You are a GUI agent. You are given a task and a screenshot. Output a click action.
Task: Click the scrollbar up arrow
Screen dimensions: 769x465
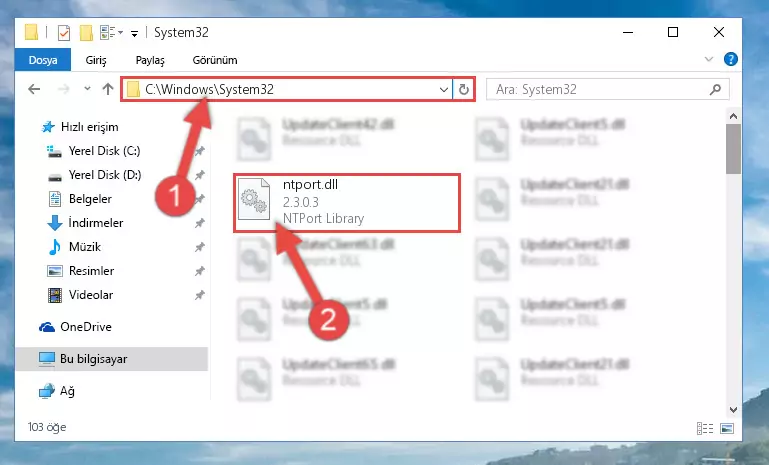733,116
